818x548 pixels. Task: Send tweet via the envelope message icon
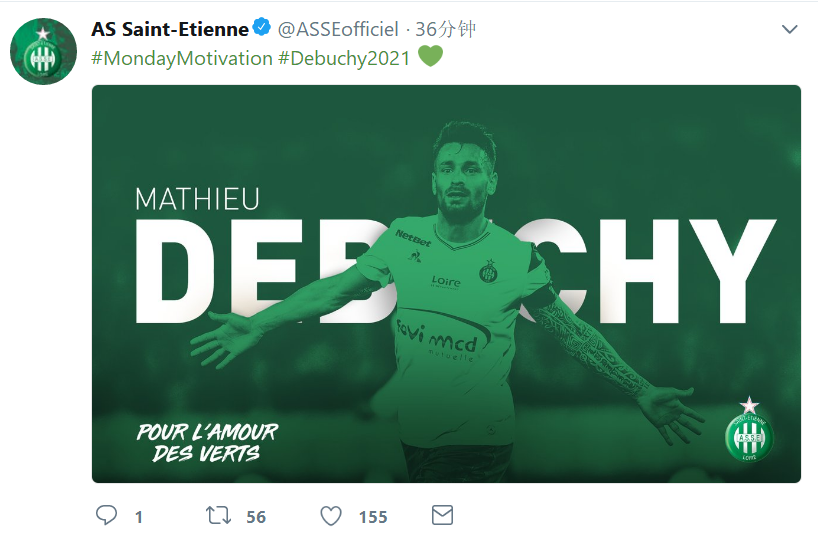pos(442,515)
